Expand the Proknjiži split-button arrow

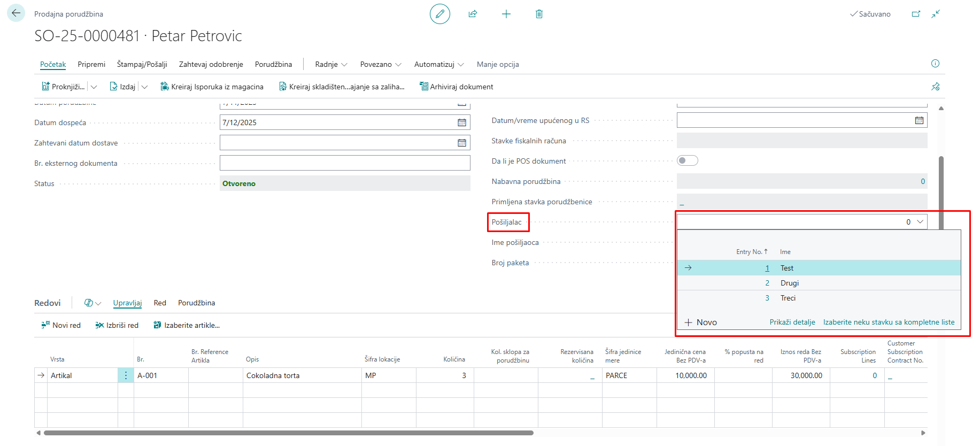click(94, 87)
